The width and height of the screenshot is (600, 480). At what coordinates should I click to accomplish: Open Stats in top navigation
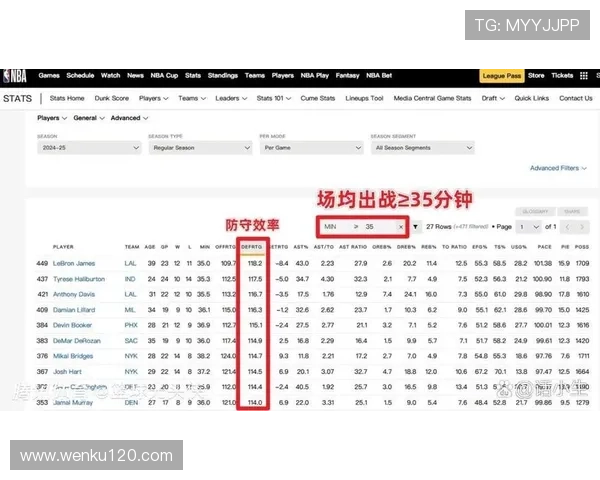(193, 76)
